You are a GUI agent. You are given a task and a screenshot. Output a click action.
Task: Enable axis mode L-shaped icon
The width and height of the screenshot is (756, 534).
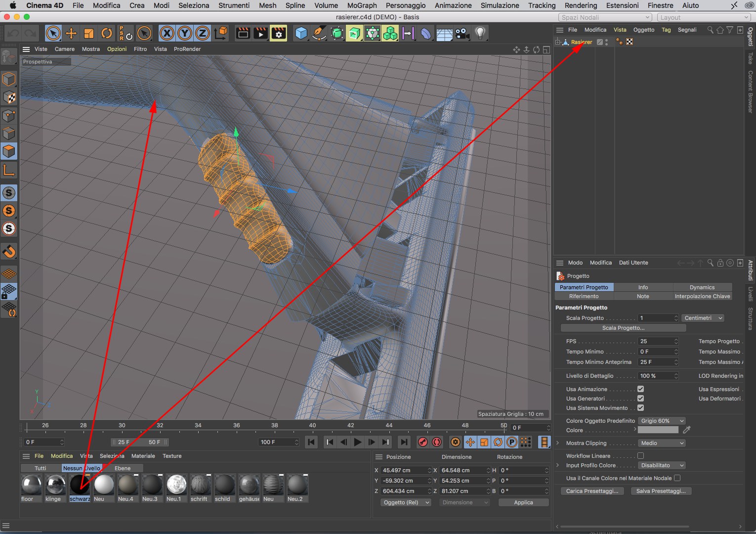(9, 171)
